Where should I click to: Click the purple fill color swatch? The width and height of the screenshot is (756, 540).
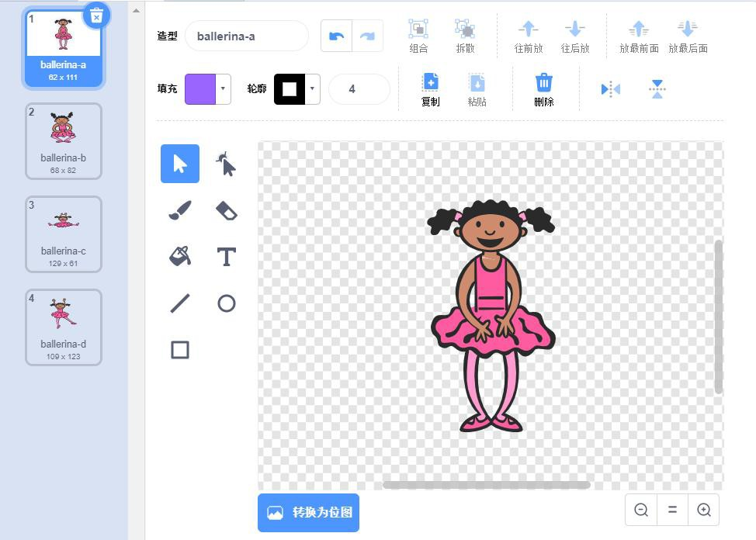click(x=200, y=88)
